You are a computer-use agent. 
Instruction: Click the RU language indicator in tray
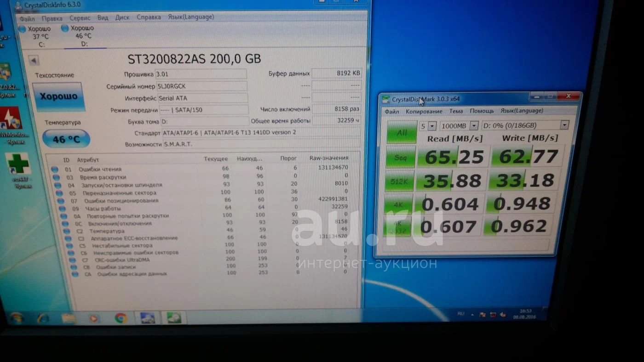pos(460,313)
